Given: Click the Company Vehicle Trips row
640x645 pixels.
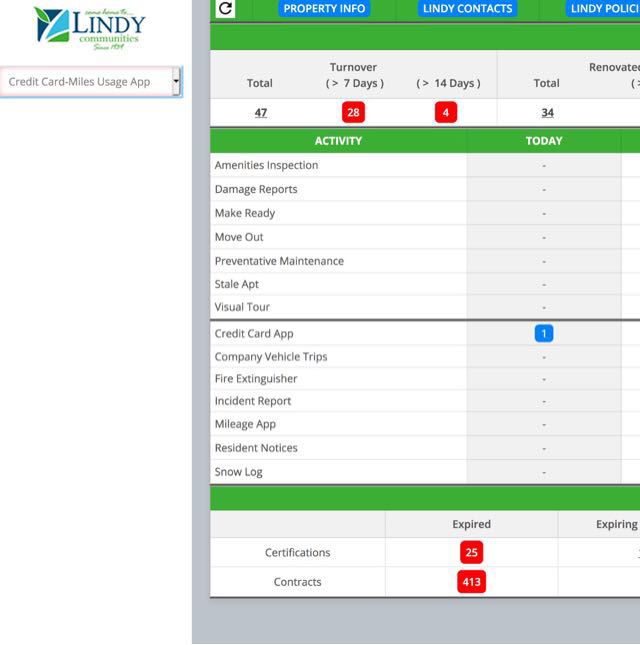Looking at the screenshot, I should coord(271,357).
